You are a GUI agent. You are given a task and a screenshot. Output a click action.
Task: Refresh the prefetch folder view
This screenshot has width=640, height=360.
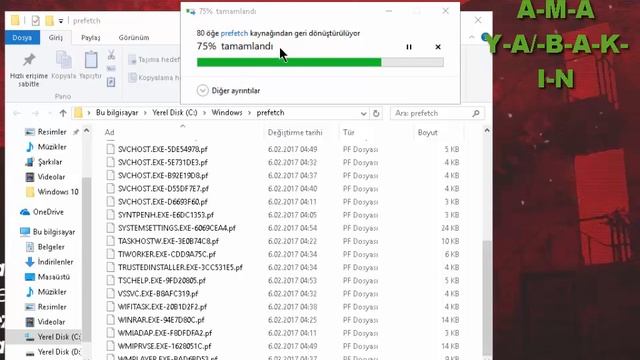tap(376, 113)
